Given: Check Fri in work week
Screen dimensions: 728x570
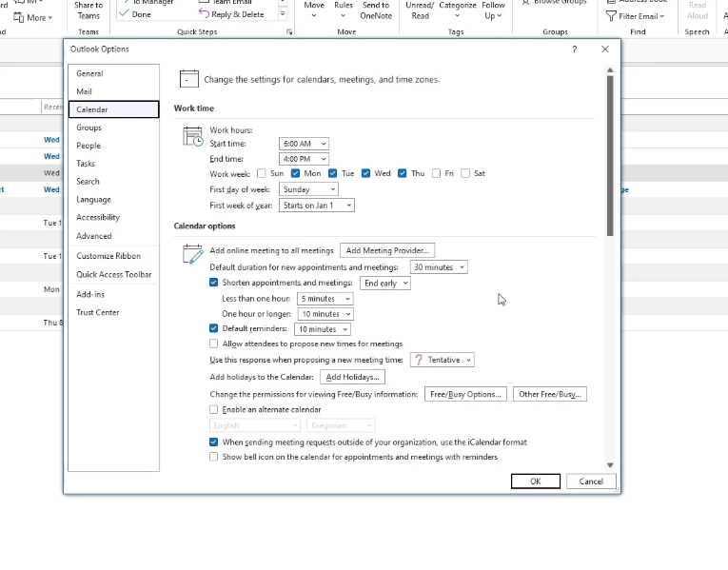Looking at the screenshot, I should point(436,173).
